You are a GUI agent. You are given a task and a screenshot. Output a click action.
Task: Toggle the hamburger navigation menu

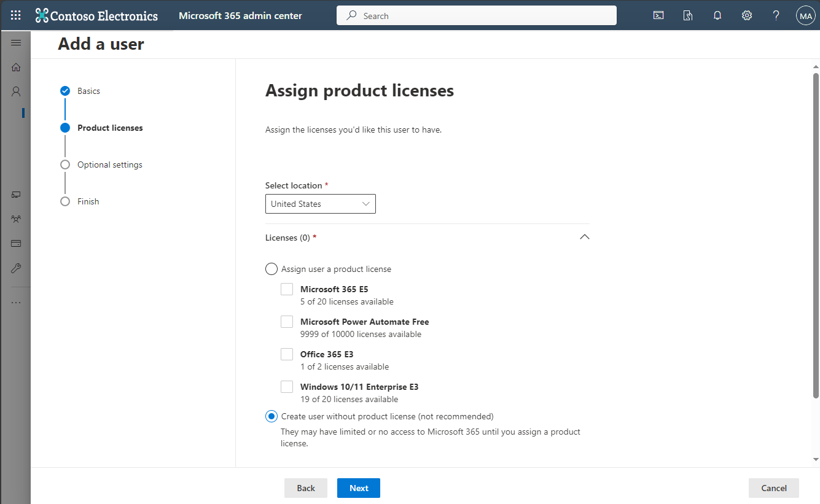point(16,42)
